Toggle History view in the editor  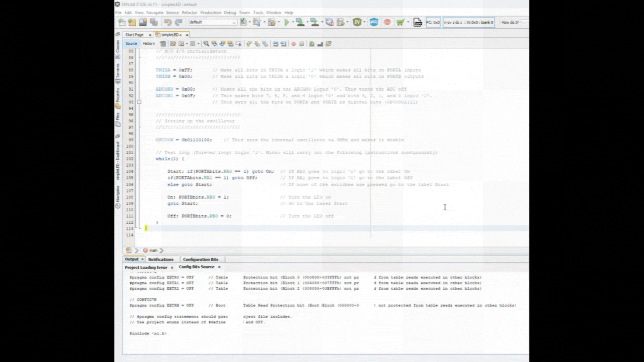[x=149, y=44]
